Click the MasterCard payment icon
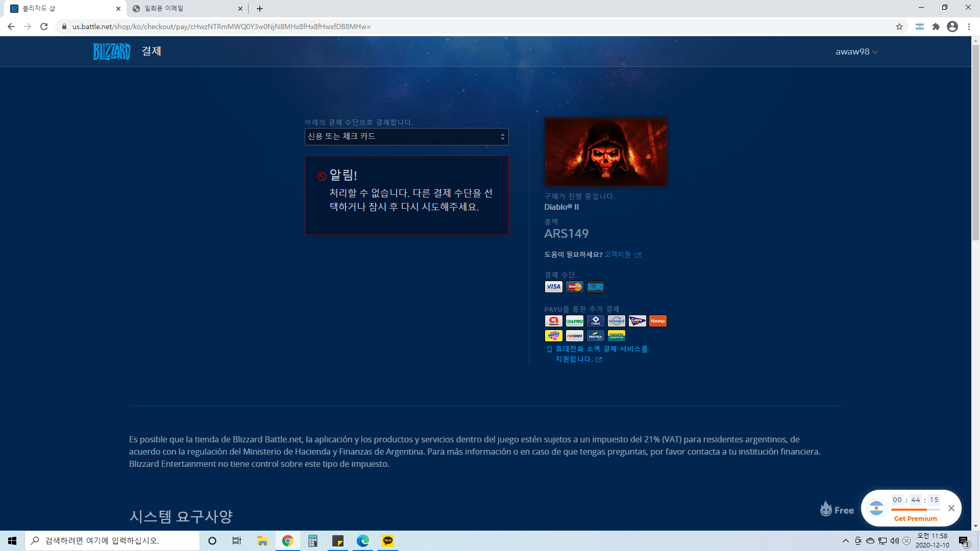 pyautogui.click(x=574, y=287)
